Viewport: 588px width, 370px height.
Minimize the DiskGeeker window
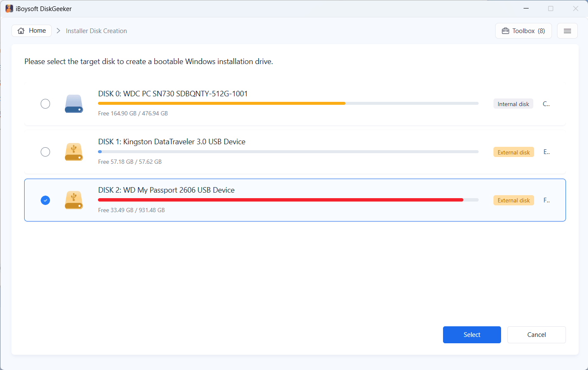pos(526,8)
